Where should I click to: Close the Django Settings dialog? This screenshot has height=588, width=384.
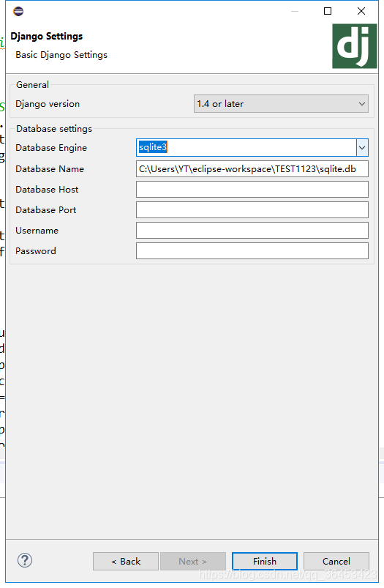tap(361, 11)
